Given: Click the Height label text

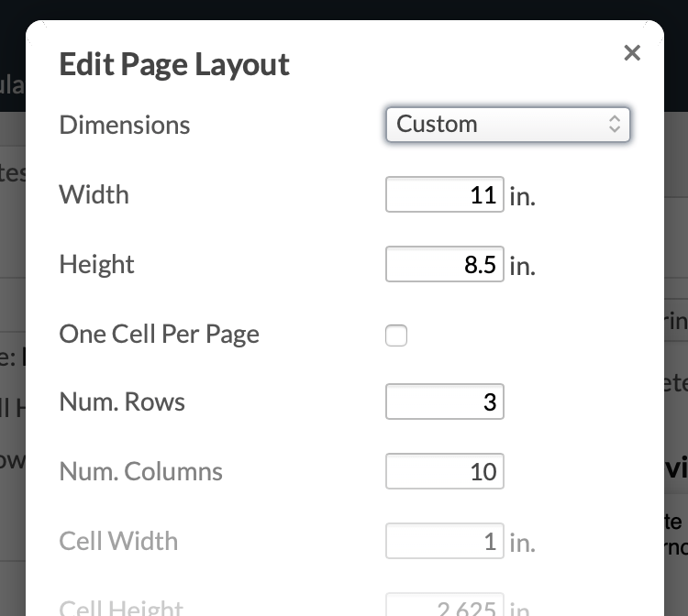Looking at the screenshot, I should (96, 264).
